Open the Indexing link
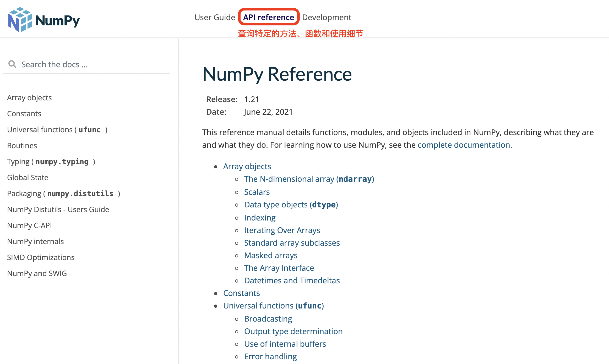Viewport: 609px width, 364px height. click(x=260, y=218)
